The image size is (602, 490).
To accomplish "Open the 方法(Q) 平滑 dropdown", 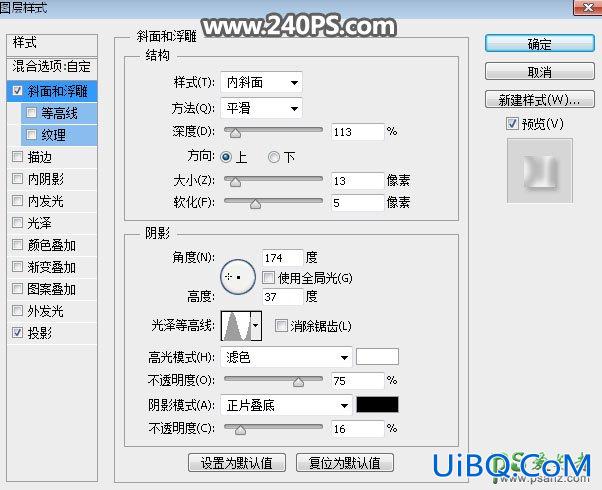I will coord(261,108).
